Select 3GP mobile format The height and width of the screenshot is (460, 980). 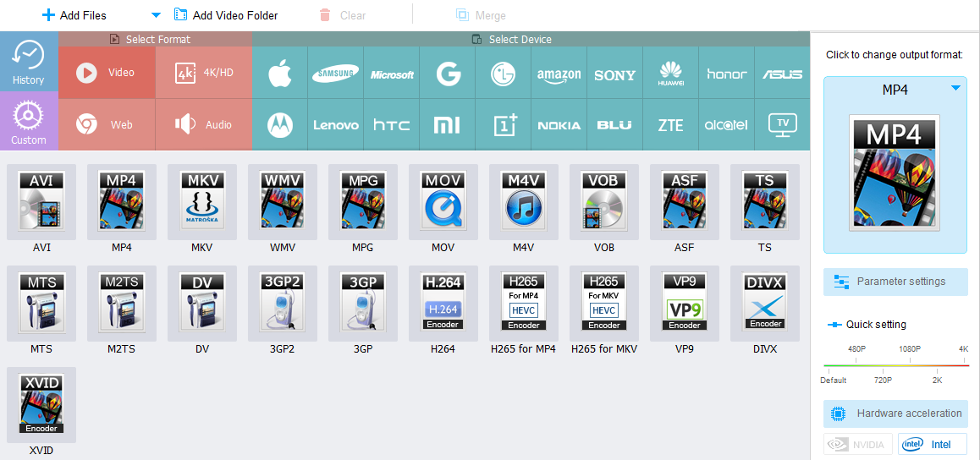click(362, 304)
